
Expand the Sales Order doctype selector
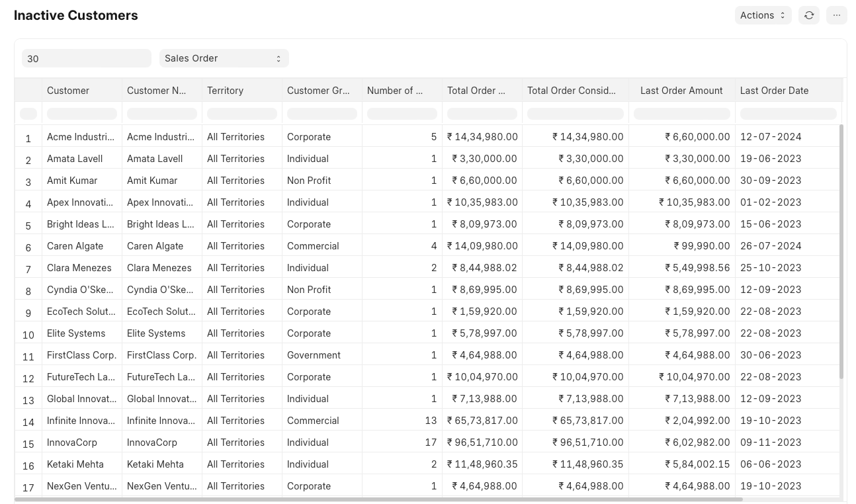click(224, 58)
